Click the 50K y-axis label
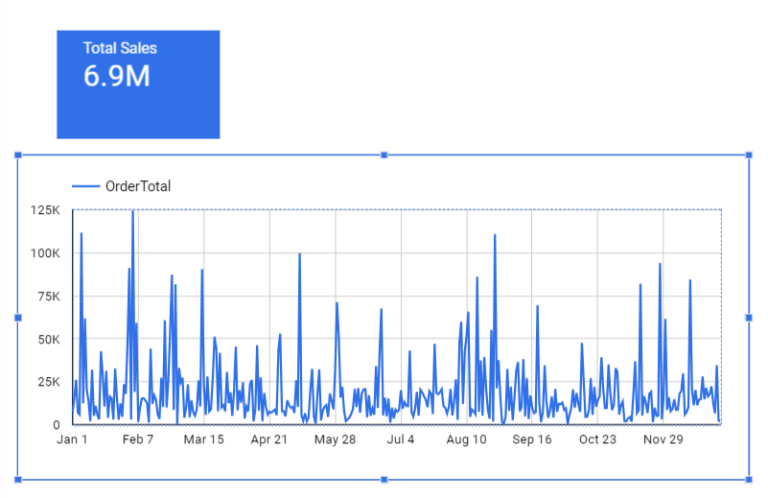Image resolution: width=768 pixels, height=498 pixels. click(x=48, y=339)
